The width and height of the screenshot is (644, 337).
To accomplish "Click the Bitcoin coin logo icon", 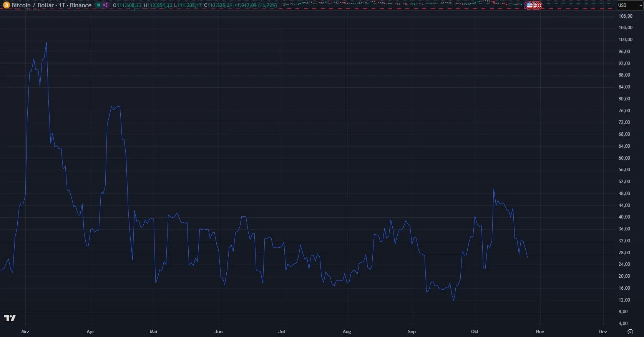I will [x=6, y=5].
